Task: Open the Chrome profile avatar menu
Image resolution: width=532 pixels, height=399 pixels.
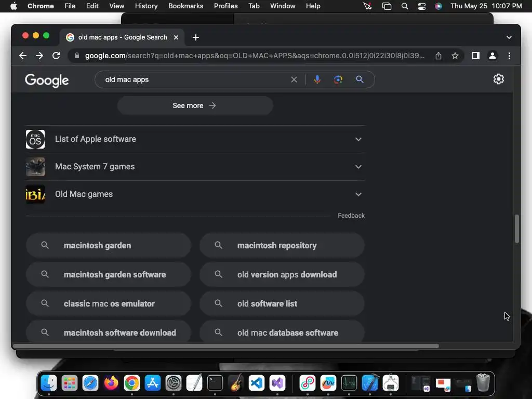Action: click(493, 56)
